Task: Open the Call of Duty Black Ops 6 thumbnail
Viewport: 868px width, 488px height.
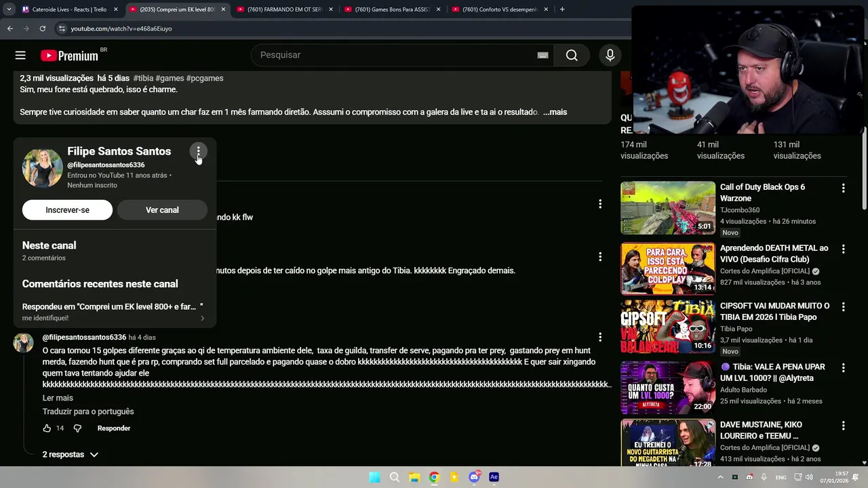Action: click(x=668, y=207)
